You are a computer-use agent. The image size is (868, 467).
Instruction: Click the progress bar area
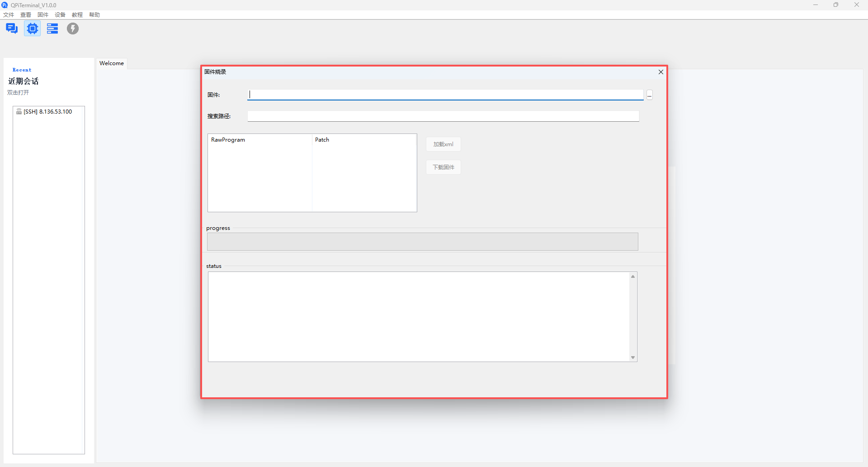click(423, 242)
